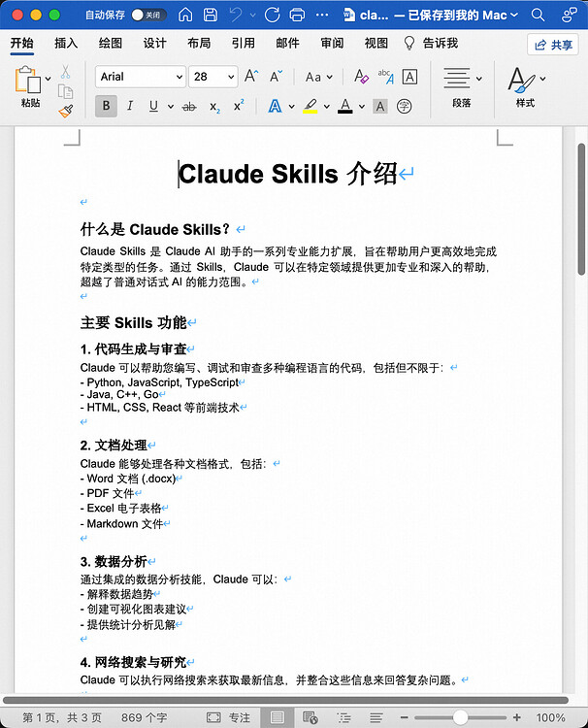Screen dimensions: 588x728
Task: Click the Share (共享) button
Action: coord(553,45)
